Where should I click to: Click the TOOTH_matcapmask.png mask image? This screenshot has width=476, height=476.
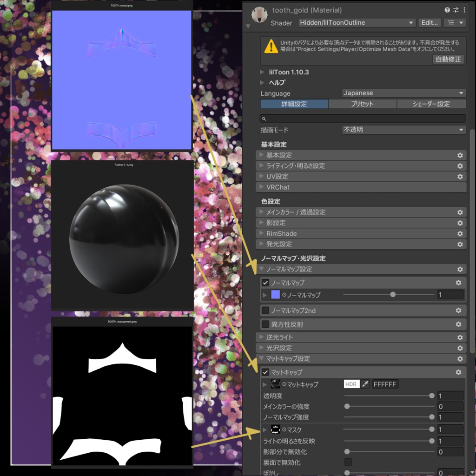[x=122, y=396]
